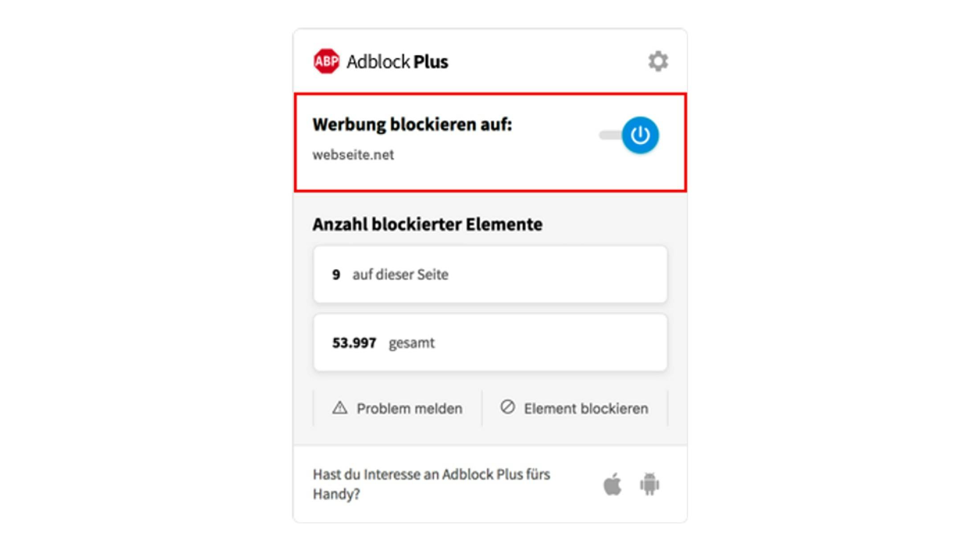Image resolution: width=980 pixels, height=551 pixels.
Task: Click the 'Werbung blockieren auf:' label
Action: coord(412,124)
